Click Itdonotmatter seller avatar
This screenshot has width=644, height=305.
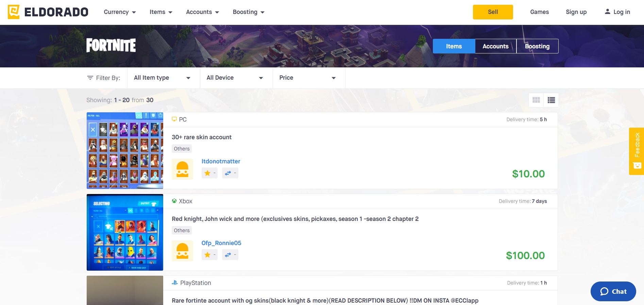coord(182,169)
